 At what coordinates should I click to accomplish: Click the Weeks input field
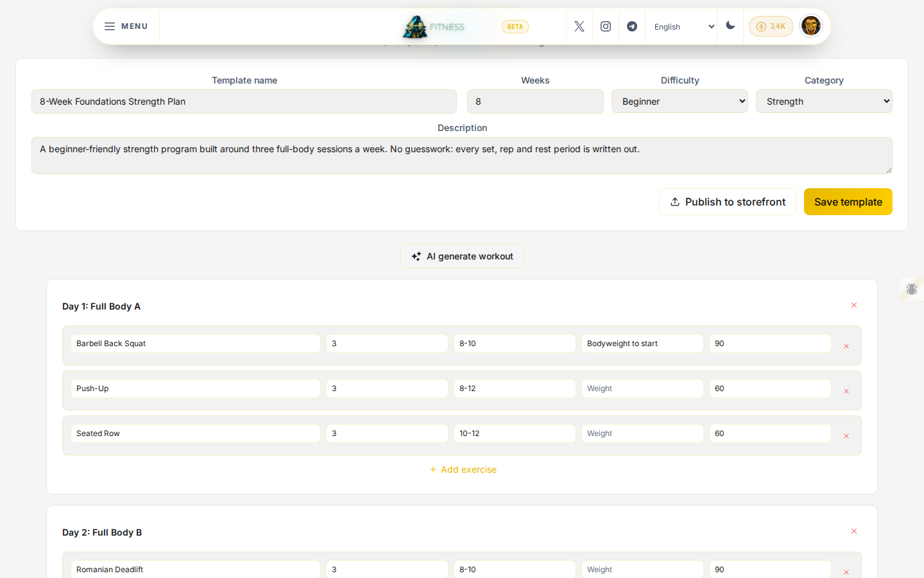(x=535, y=101)
